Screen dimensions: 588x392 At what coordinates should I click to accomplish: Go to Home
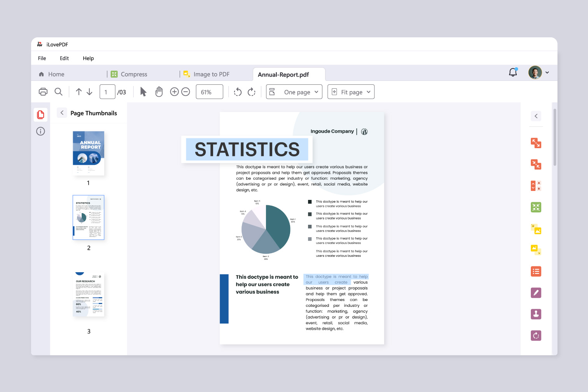click(x=51, y=74)
